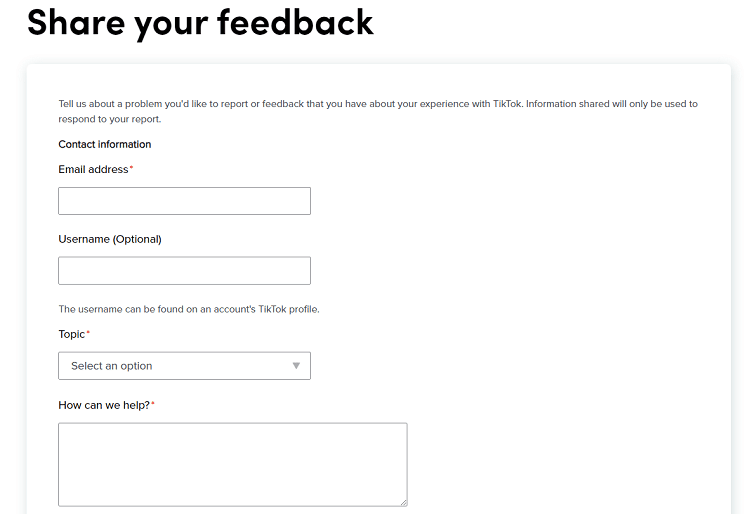Click the "Contact information" section heading

coord(104,144)
